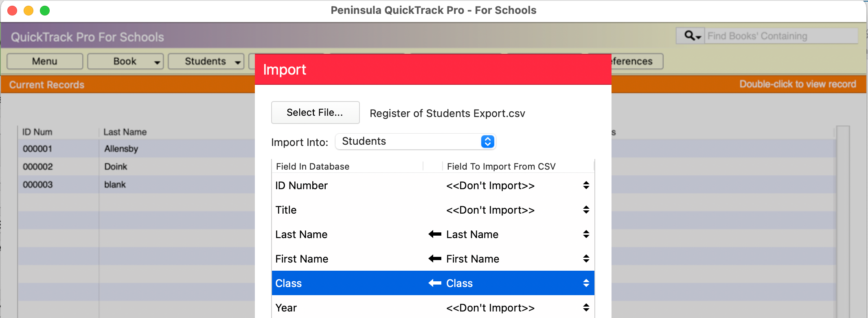Open ID Number CSV field stepper
The width and height of the screenshot is (868, 318).
(586, 185)
